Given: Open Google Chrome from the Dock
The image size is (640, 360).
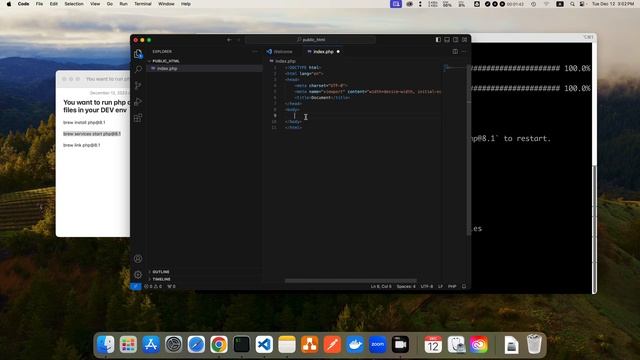Looking at the screenshot, I should 219,344.
